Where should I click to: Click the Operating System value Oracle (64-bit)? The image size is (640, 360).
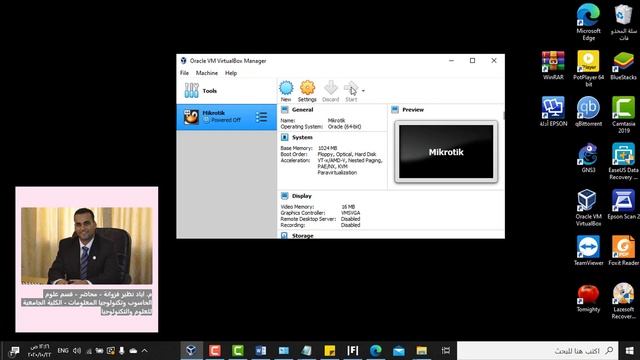[x=344, y=127]
